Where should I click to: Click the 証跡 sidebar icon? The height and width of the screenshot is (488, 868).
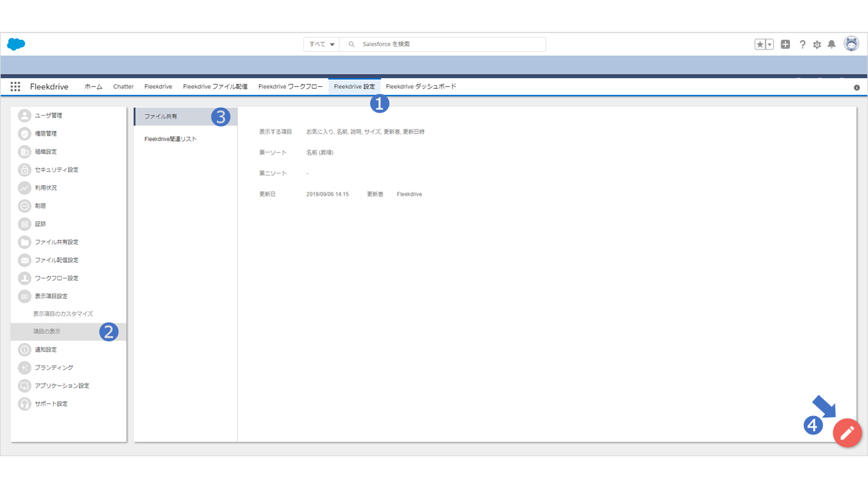pyautogui.click(x=24, y=224)
